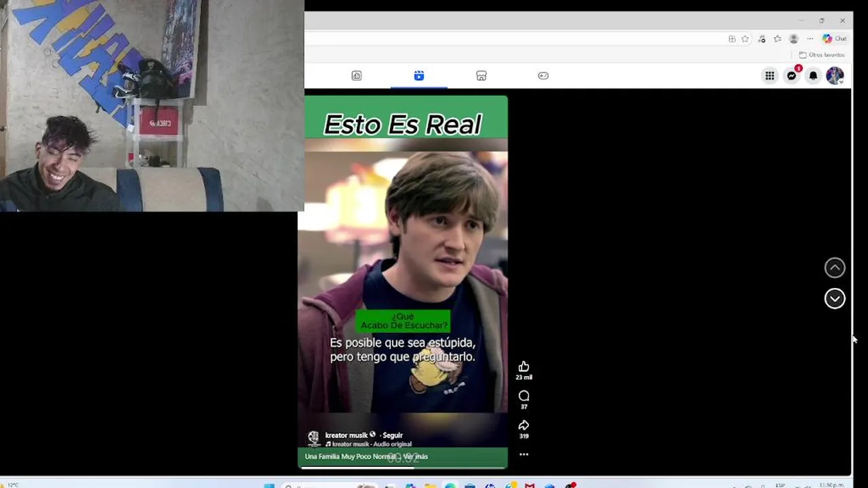The height and width of the screenshot is (488, 868).
Task: Add this page to favorites star
Action: (745, 39)
